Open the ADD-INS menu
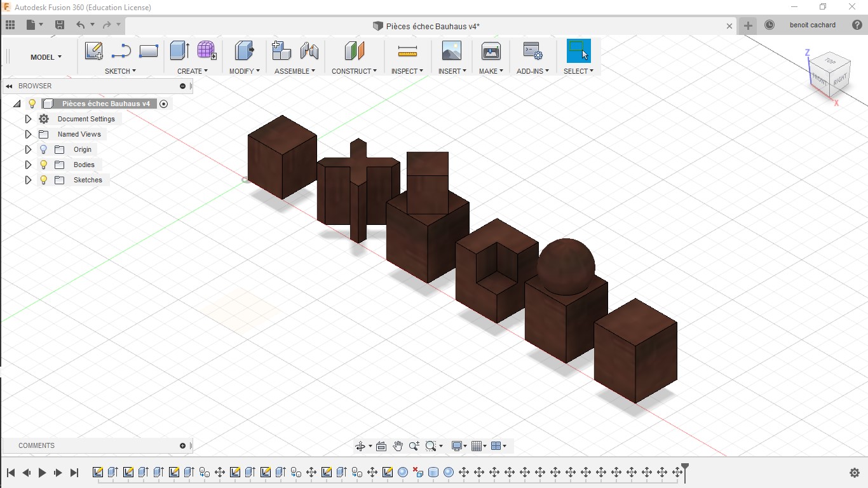Image resolution: width=868 pixels, height=488 pixels. click(532, 71)
